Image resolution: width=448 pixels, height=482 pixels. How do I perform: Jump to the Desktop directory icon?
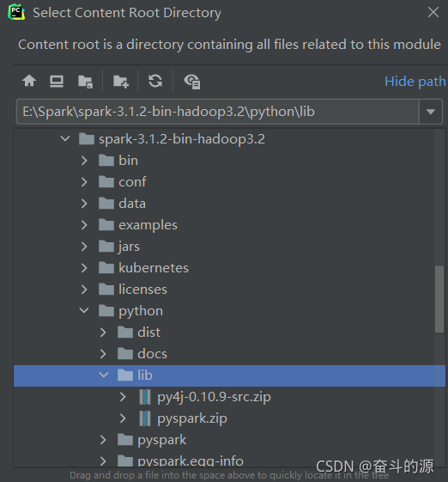pyautogui.click(x=57, y=81)
